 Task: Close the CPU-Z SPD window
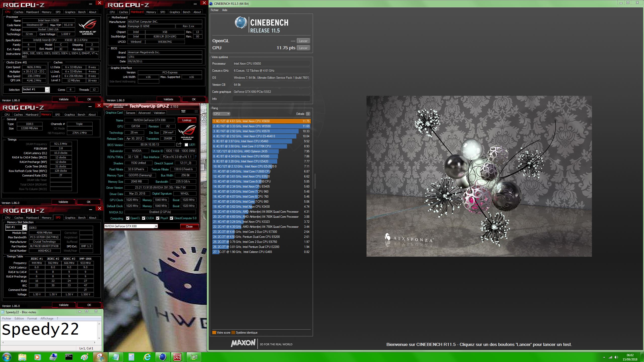pyautogui.click(x=100, y=208)
